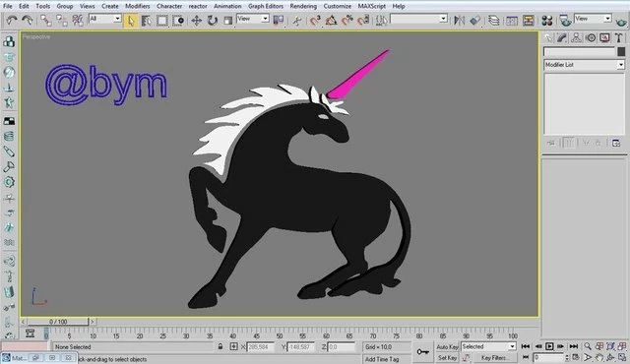Toggle the Auto Key button
630x364 pixels.
[x=447, y=346]
